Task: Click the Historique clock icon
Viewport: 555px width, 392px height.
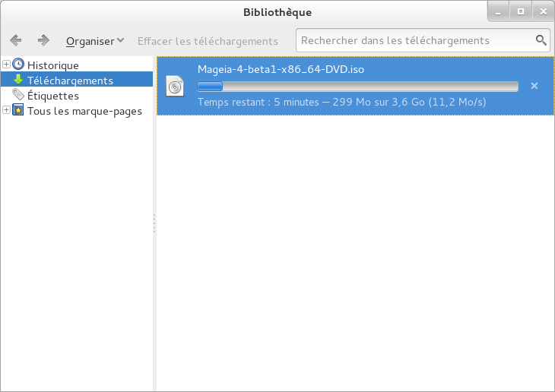Action: (18, 65)
